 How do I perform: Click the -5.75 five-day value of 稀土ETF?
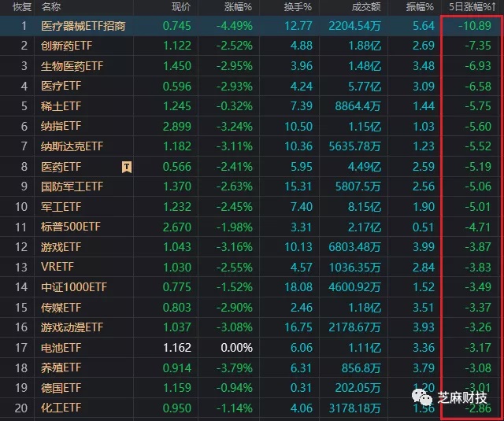478,106
